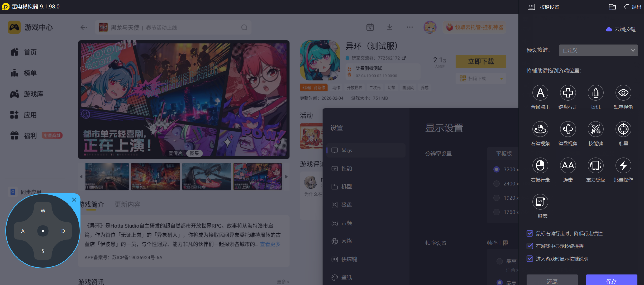This screenshot has height=285, width=644.
Task: Select the 键盘行走 (keyboard walk) icon
Action: [x=568, y=93]
